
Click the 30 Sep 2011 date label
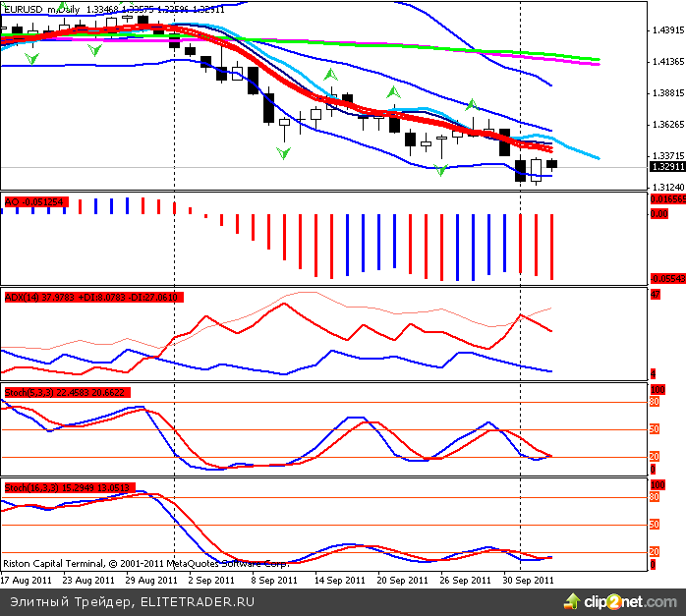click(x=529, y=581)
